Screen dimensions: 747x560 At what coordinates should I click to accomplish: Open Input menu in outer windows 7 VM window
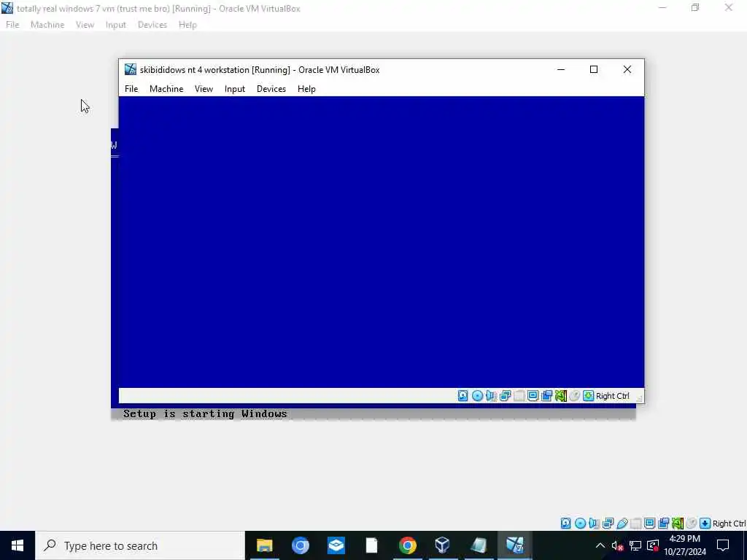(116, 25)
